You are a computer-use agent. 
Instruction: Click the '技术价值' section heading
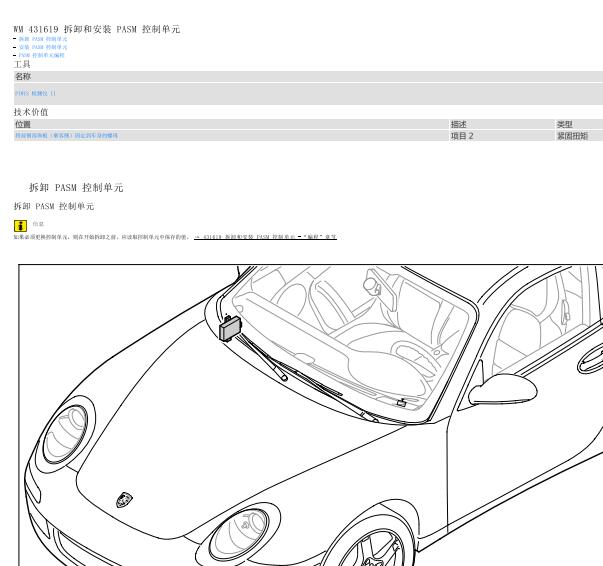[31, 112]
